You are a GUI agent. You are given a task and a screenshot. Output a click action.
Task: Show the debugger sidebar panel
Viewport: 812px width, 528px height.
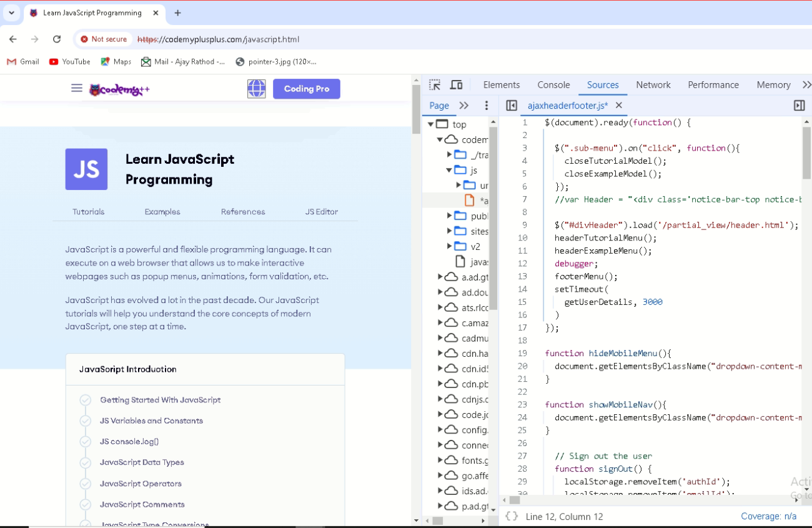tap(800, 105)
